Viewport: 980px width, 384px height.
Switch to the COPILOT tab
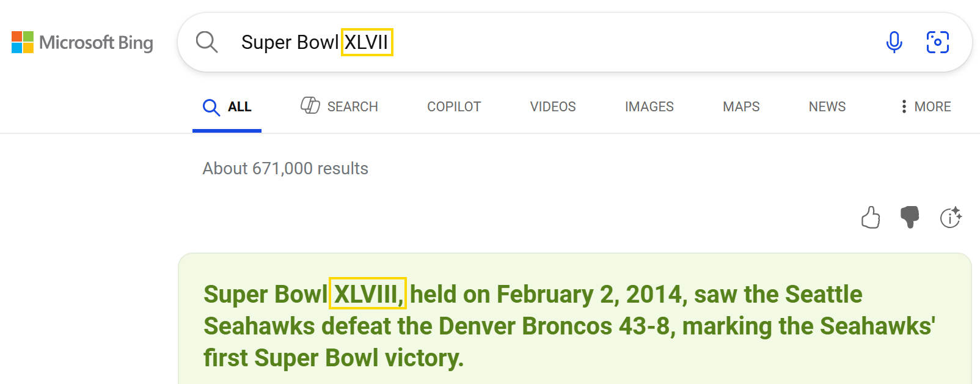click(454, 106)
